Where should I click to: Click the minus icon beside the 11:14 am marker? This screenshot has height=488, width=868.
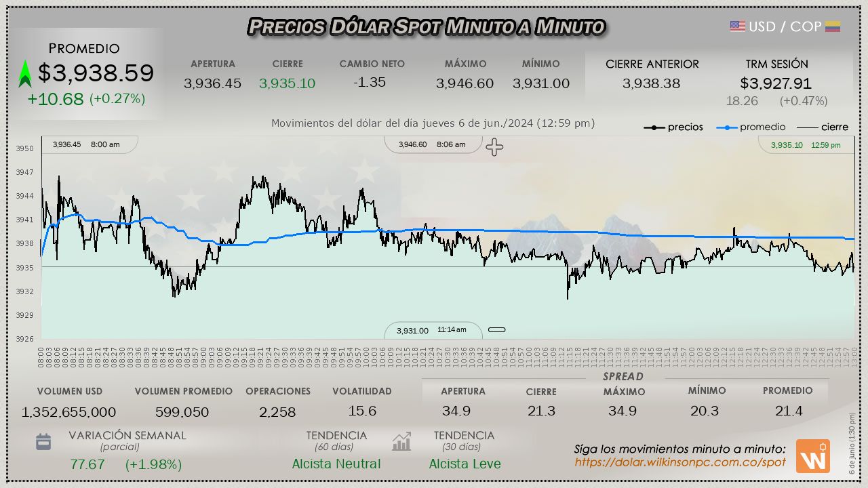tap(497, 330)
